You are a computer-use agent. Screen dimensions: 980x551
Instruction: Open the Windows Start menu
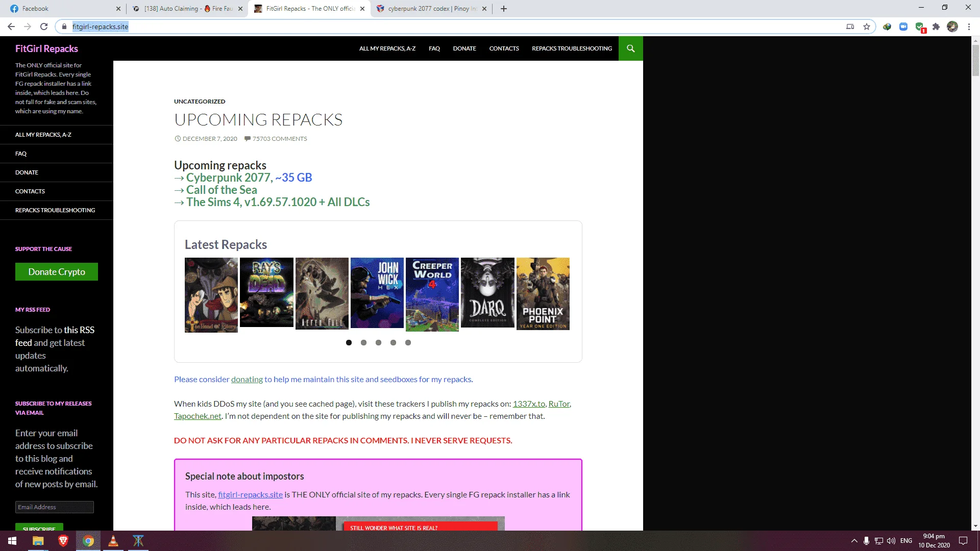click(12, 541)
